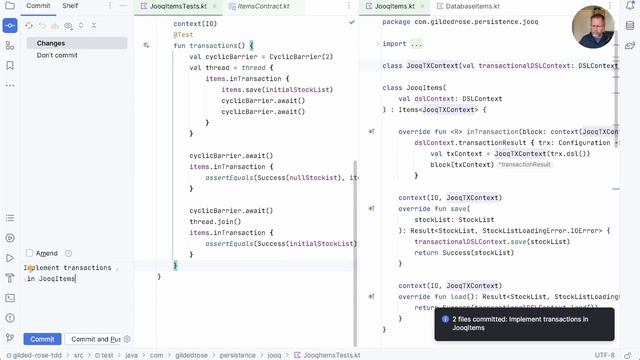Viewport: 640px width, 360px height.
Task: Click override gutter icon beside load function
Action: point(371,297)
